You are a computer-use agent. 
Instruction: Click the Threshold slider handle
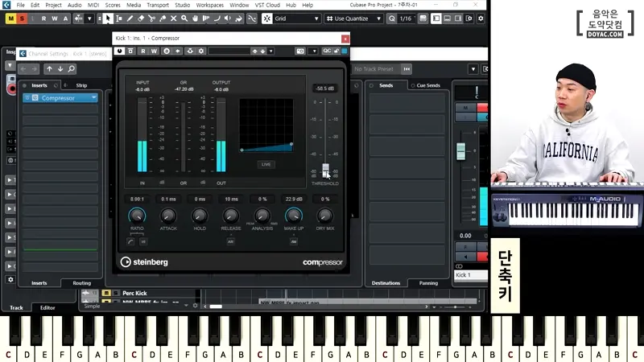click(325, 170)
